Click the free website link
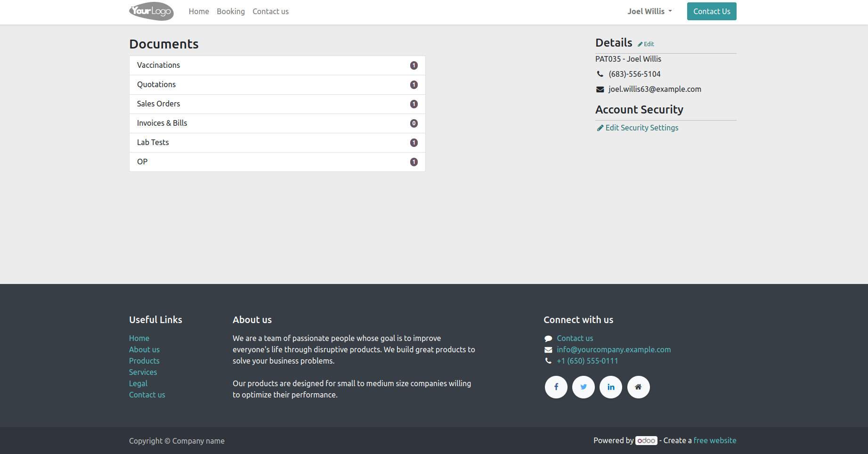The height and width of the screenshot is (454, 868). pos(714,441)
